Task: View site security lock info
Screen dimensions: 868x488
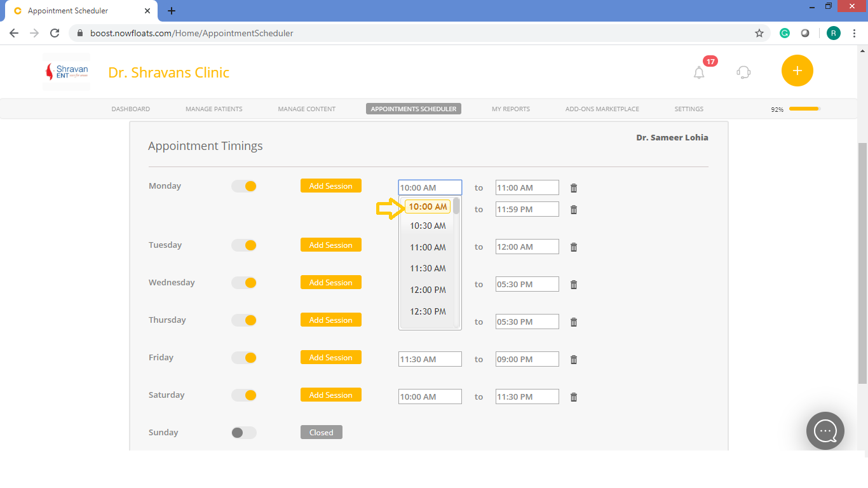Action: (80, 33)
